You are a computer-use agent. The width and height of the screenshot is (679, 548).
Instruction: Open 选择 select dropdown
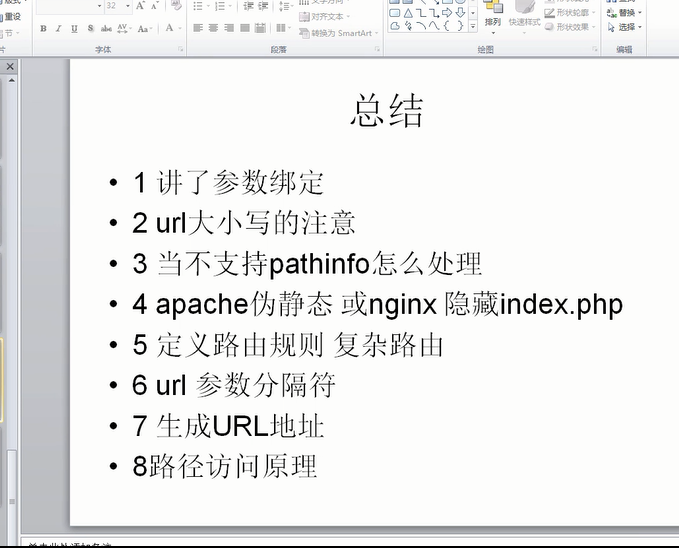(x=624, y=27)
